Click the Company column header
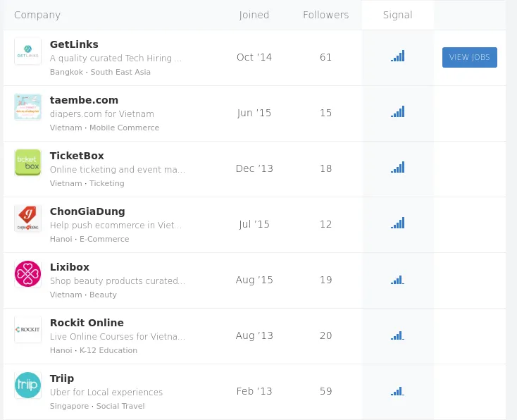 [37, 15]
